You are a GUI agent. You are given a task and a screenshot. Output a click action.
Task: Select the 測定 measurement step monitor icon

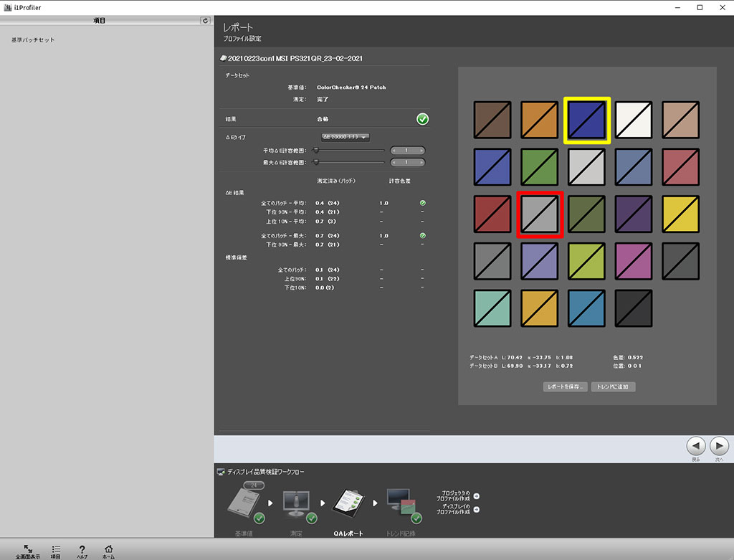(x=296, y=506)
